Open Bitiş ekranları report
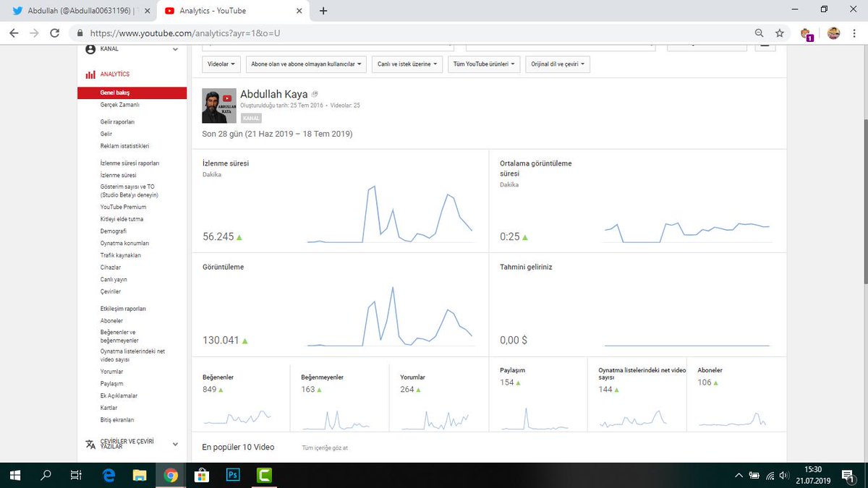 tap(117, 420)
